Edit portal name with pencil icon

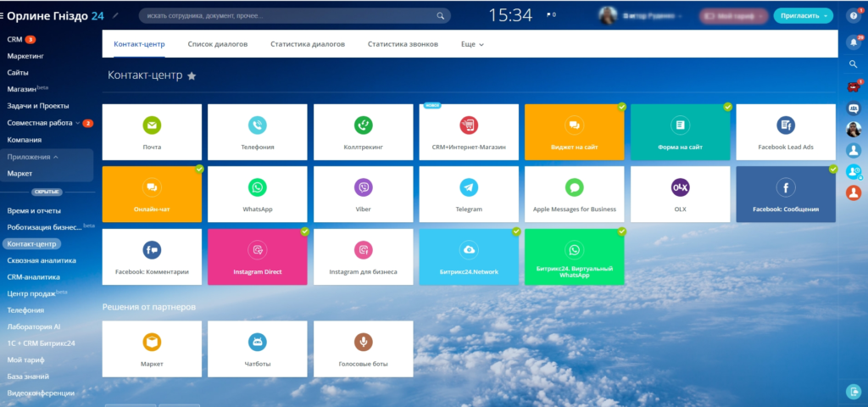tap(115, 15)
